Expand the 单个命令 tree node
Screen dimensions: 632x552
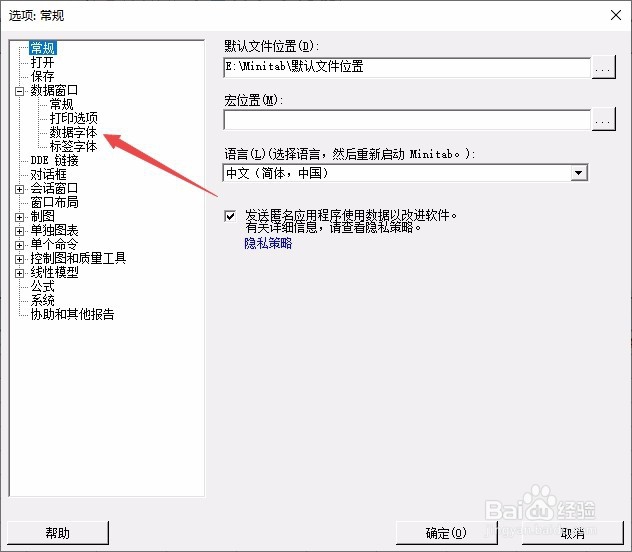(x=19, y=245)
